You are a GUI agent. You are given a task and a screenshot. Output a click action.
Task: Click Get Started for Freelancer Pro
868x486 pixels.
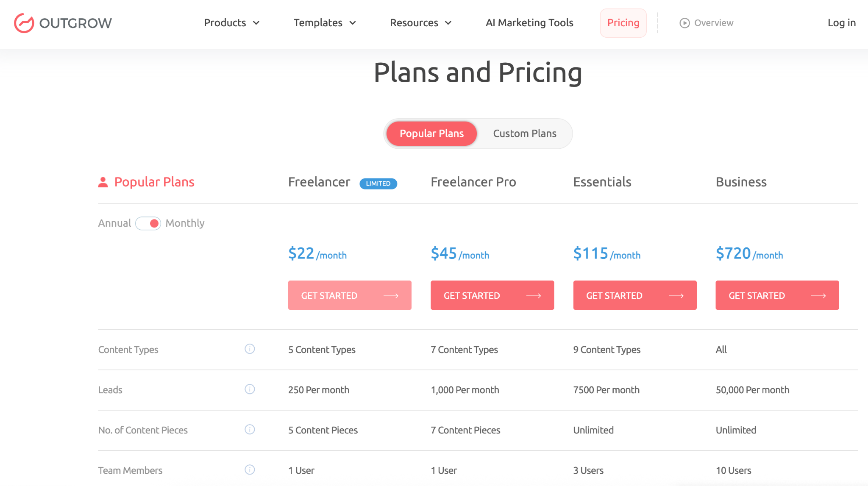(x=492, y=295)
